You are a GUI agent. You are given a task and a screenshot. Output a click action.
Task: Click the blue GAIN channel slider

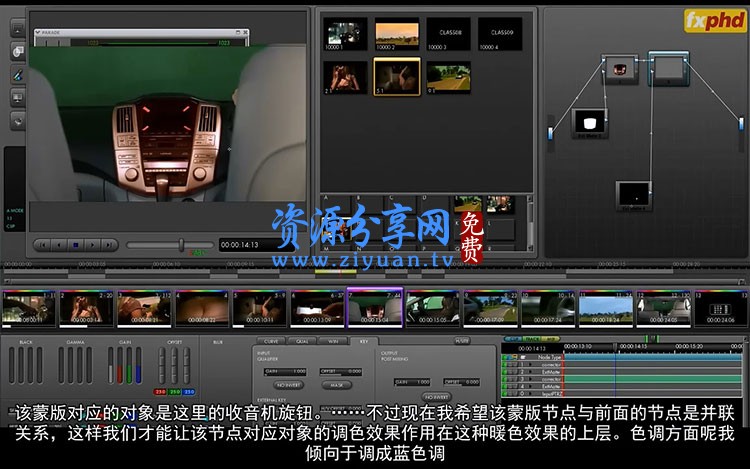[x=138, y=365]
